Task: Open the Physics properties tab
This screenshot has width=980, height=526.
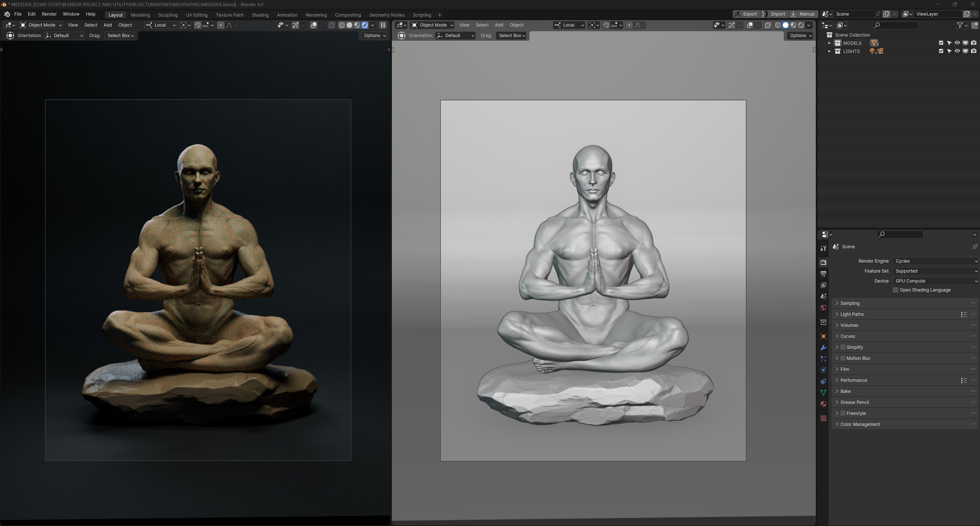Action: (823, 370)
